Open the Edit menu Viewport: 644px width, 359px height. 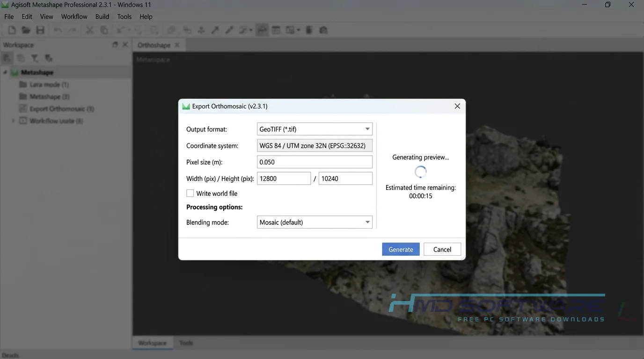click(x=27, y=16)
